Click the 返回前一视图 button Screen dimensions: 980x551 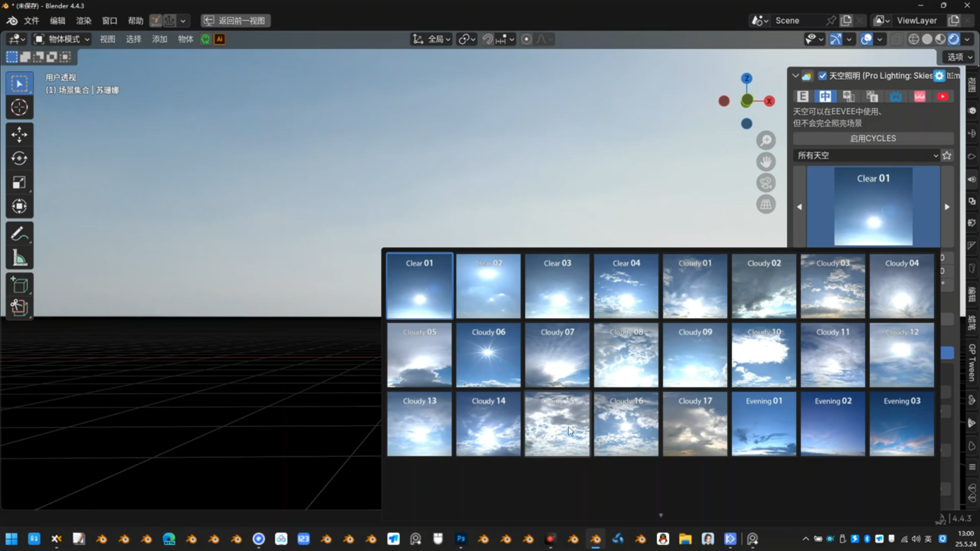pyautogui.click(x=236, y=21)
